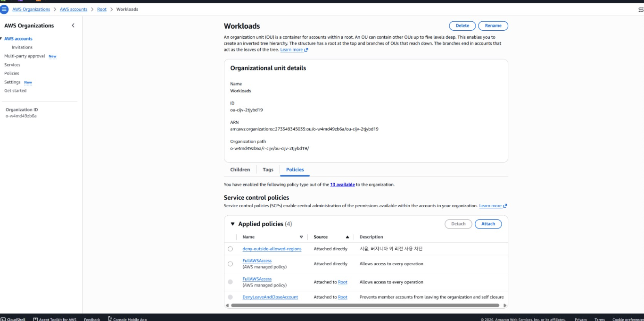644x321 pixels.
Task: Open the hamburger navigation menu icon
Action: tap(4, 9)
